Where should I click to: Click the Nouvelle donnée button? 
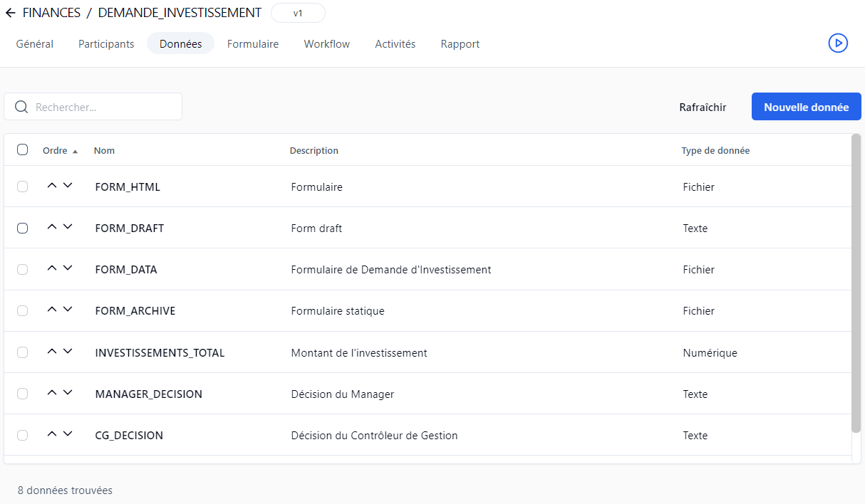(806, 107)
